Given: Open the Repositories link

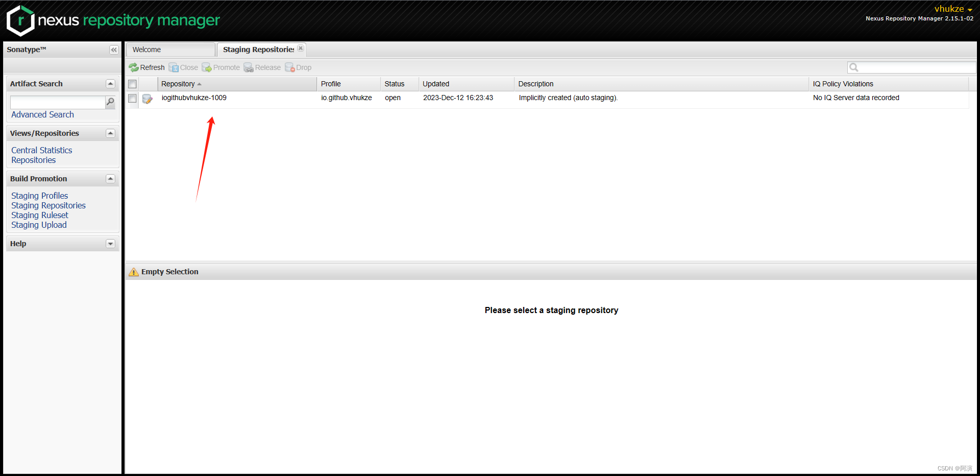Looking at the screenshot, I should 34,160.
